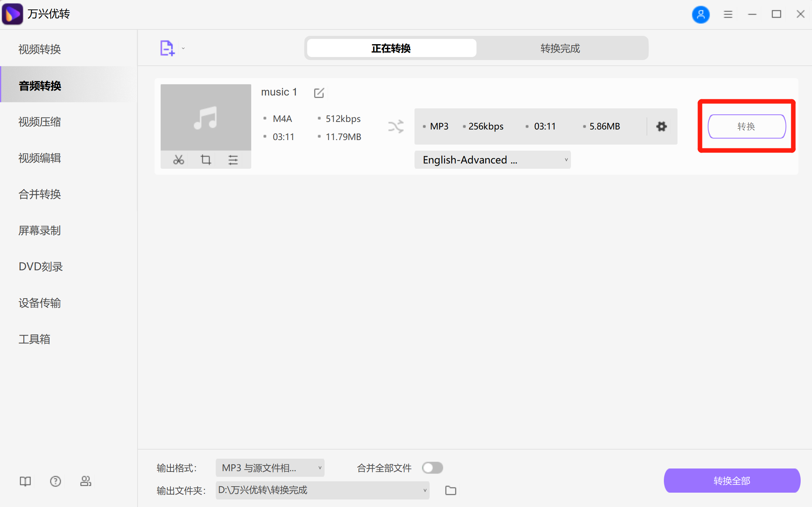Select the scissors trim tool under music 1

179,159
